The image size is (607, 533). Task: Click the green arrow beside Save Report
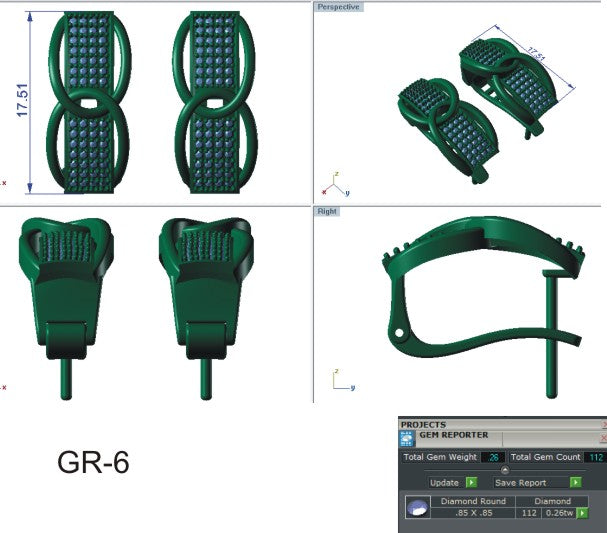point(575,482)
